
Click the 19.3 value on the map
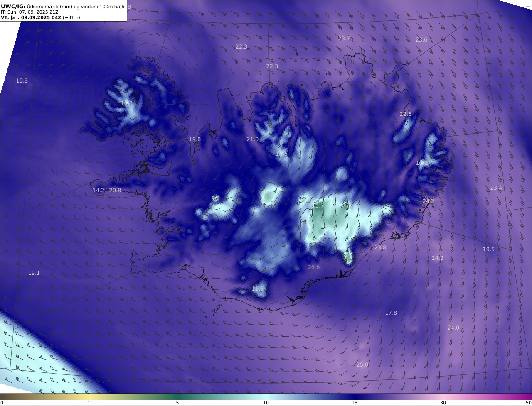[x=22, y=81]
